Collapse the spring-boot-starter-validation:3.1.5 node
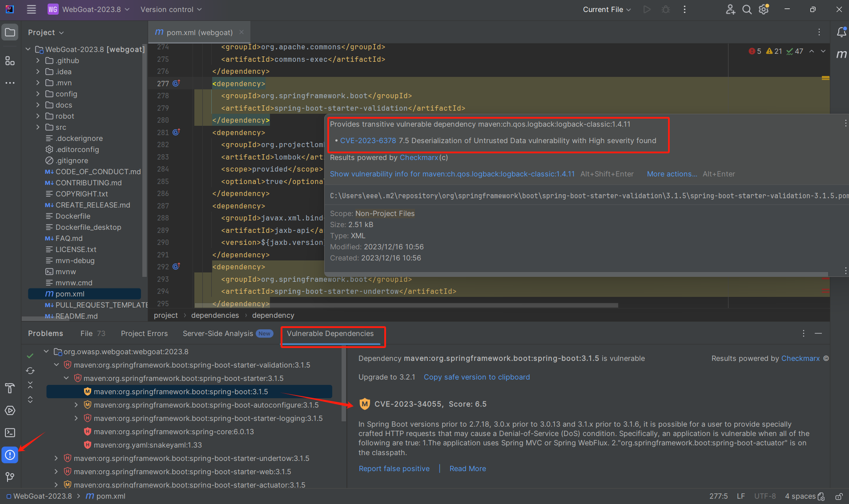The width and height of the screenshot is (849, 504). [x=56, y=365]
